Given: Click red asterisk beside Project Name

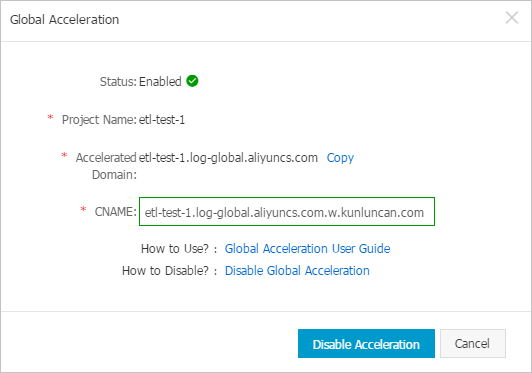Looking at the screenshot, I should 50,118.
